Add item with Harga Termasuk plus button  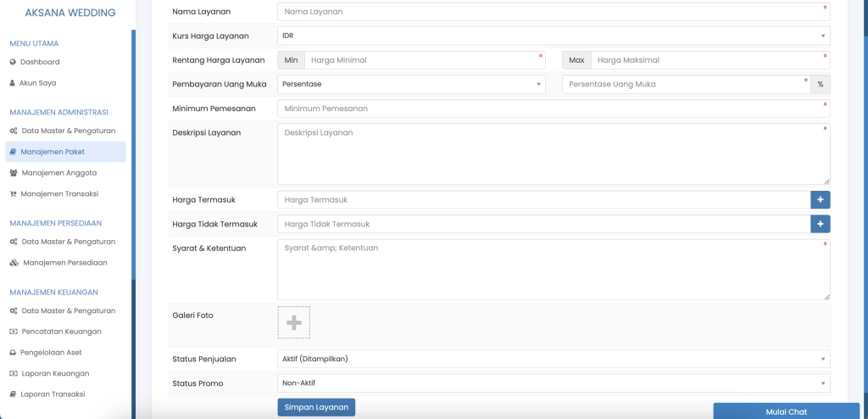(x=820, y=199)
